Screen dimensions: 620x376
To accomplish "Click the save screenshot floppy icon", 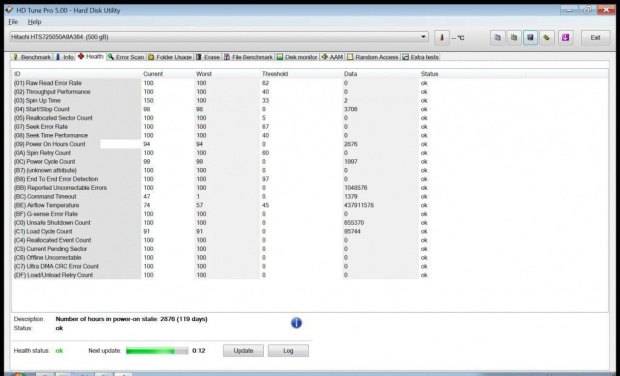I will [x=530, y=38].
